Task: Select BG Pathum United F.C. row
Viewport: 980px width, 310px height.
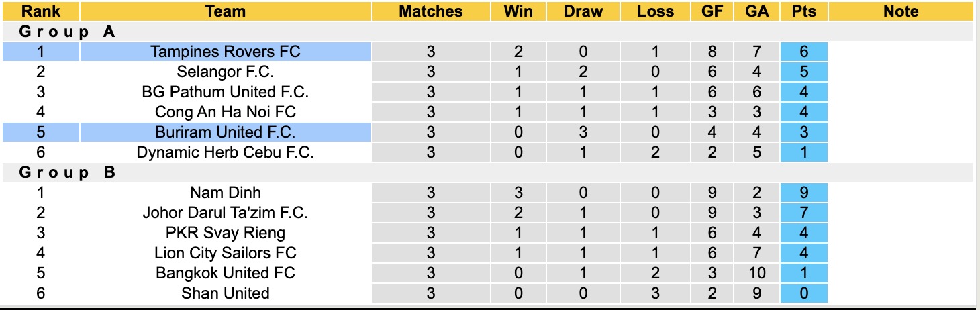Action: (x=226, y=92)
